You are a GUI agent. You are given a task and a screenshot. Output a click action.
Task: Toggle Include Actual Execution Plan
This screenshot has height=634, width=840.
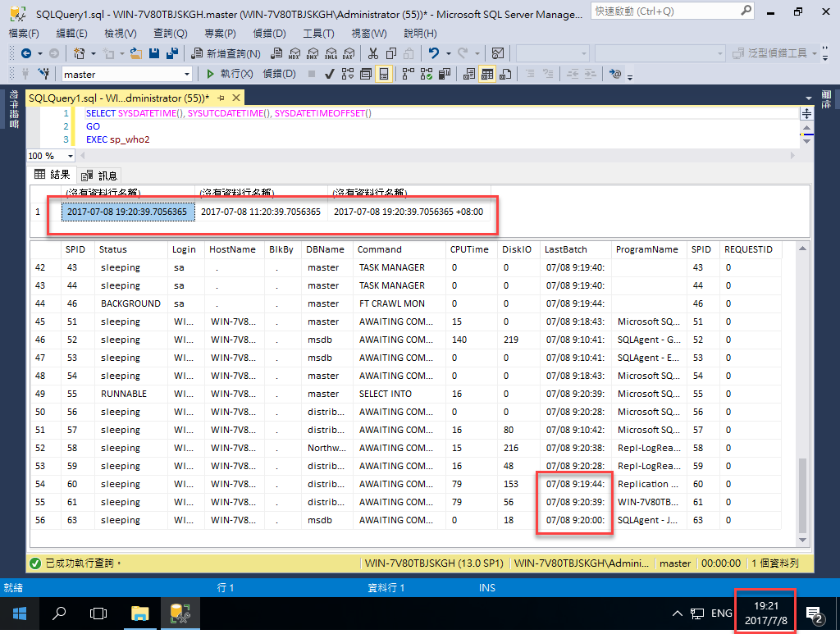[409, 73]
